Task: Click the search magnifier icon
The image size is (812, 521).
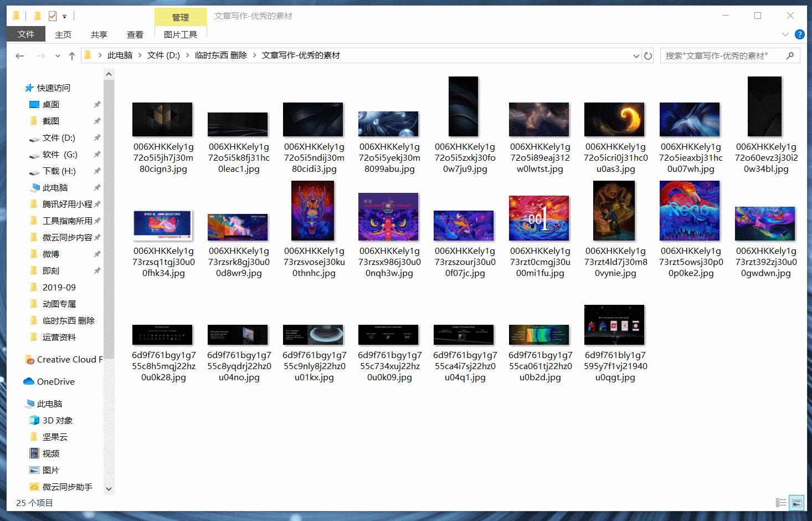Action: (790, 55)
